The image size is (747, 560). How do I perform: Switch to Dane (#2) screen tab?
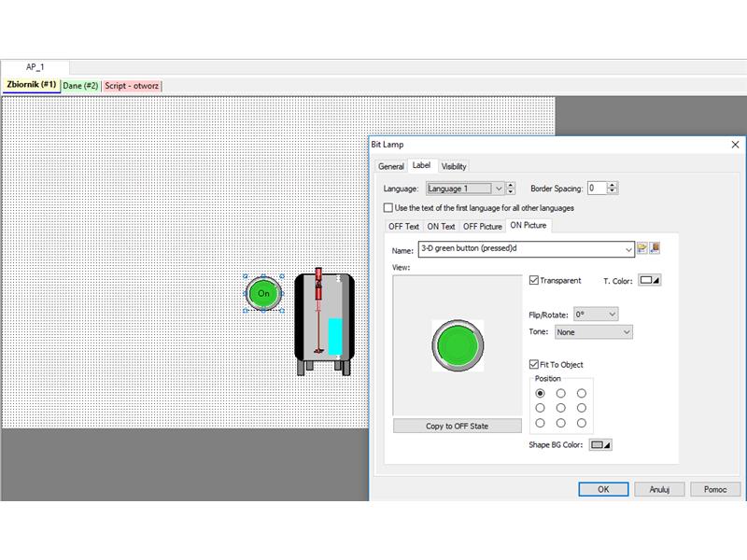coord(80,86)
